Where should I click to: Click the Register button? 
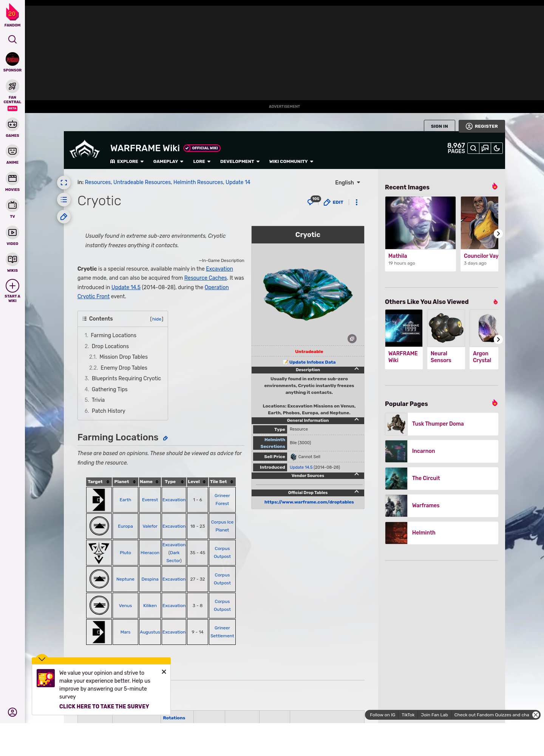tap(482, 126)
